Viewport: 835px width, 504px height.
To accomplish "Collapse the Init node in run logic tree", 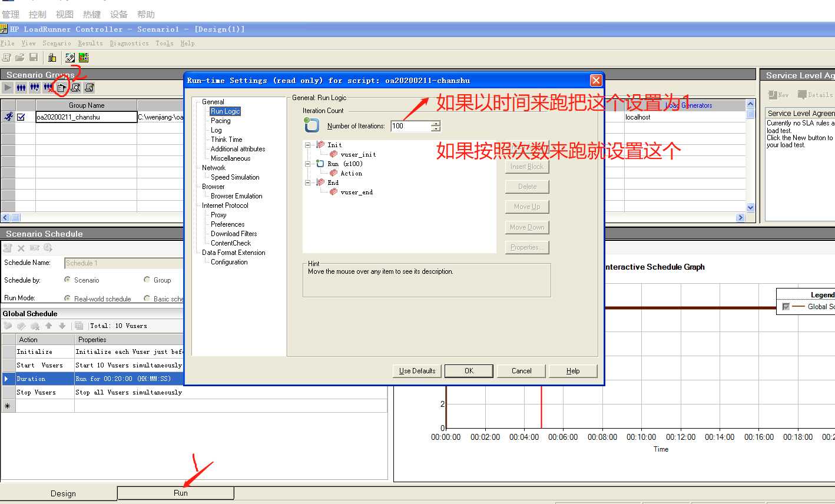I will coord(307,145).
